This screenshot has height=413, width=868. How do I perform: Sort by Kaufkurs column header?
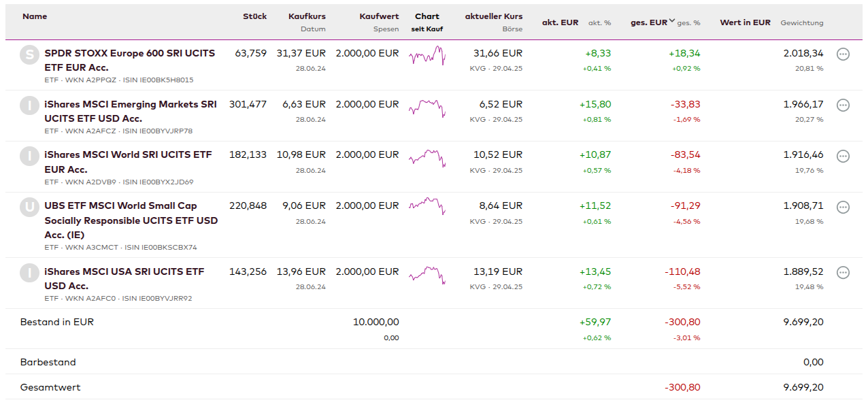coord(307,16)
